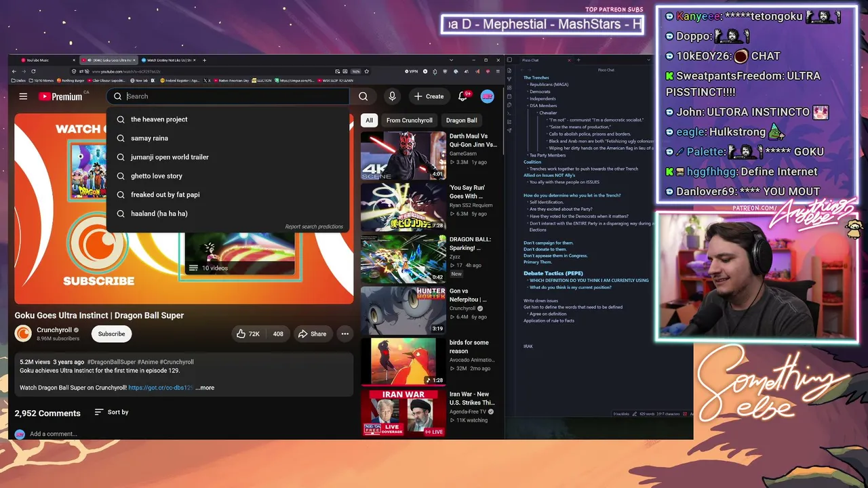Open the YouTube account avatar menu
This screenshot has width=868, height=488.
[x=487, y=96]
